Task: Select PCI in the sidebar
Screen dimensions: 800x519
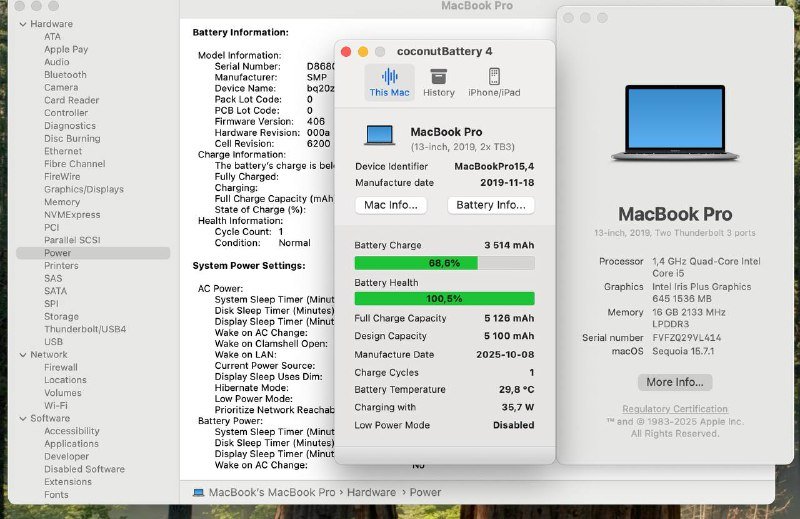Action: pyautogui.click(x=52, y=228)
